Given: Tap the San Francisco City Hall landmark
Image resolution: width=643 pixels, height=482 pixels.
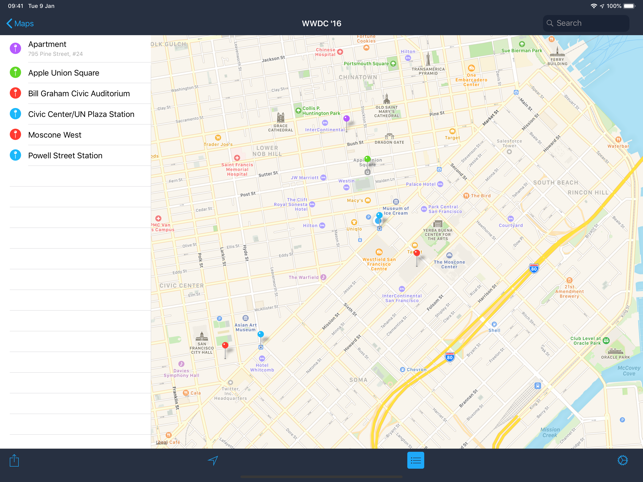Looking at the screenshot, I should click(202, 342).
